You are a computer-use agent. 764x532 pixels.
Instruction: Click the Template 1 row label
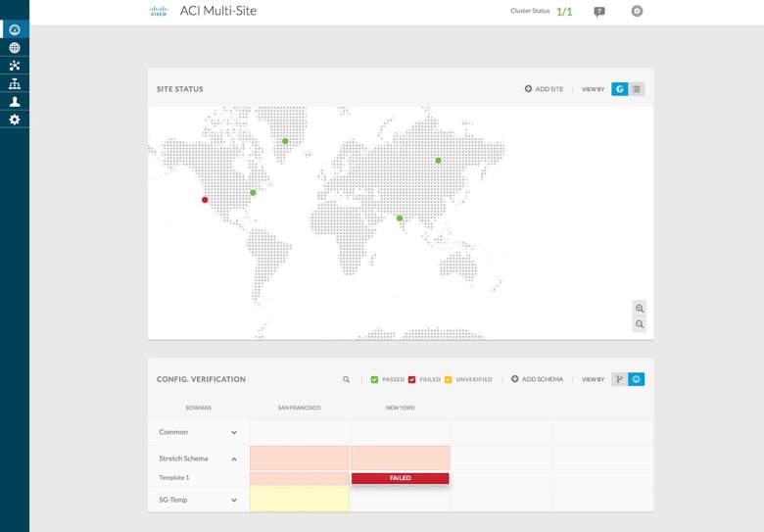(x=174, y=477)
